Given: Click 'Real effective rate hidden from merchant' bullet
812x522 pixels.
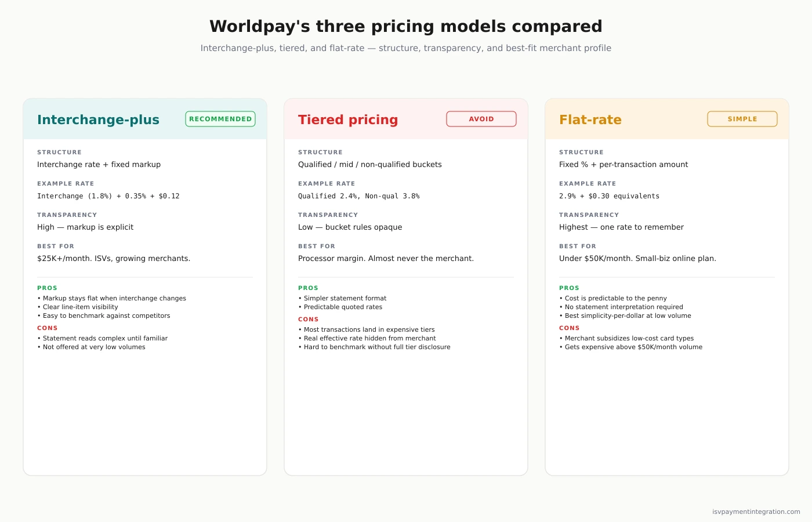Looking at the screenshot, I should (x=367, y=338).
